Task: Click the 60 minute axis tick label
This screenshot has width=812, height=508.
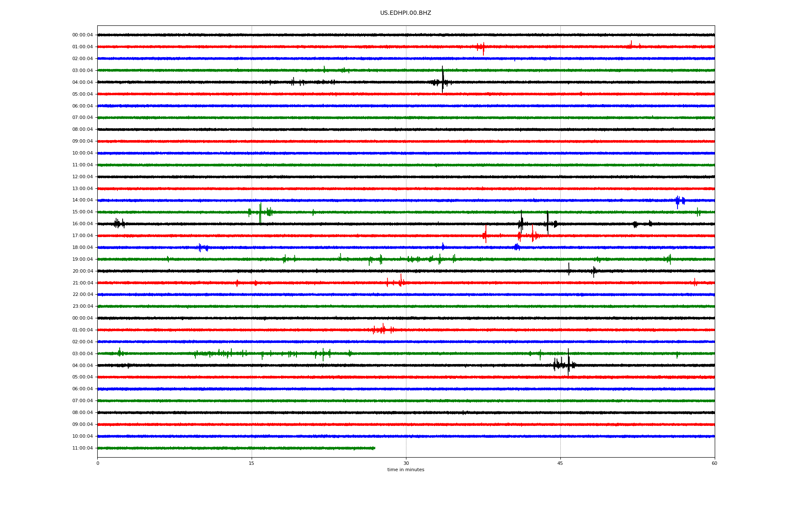Action: tap(714, 464)
